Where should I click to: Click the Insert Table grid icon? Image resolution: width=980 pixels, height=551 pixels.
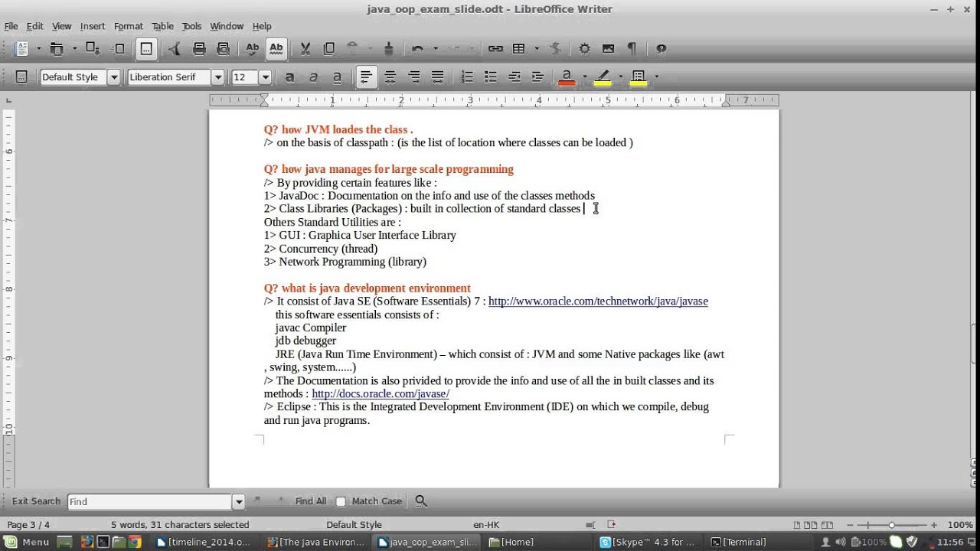click(519, 49)
